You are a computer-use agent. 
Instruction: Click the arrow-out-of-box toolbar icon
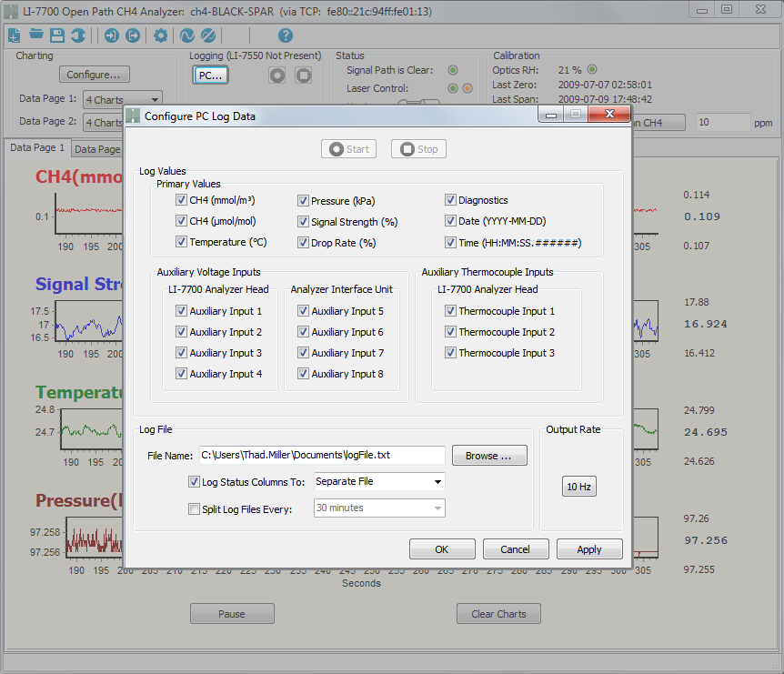(x=133, y=35)
